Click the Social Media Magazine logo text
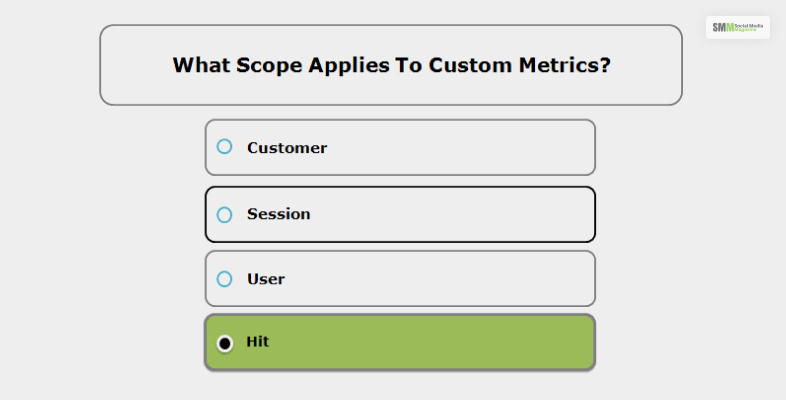Image resolution: width=786 pixels, height=400 pixels. [x=752, y=28]
